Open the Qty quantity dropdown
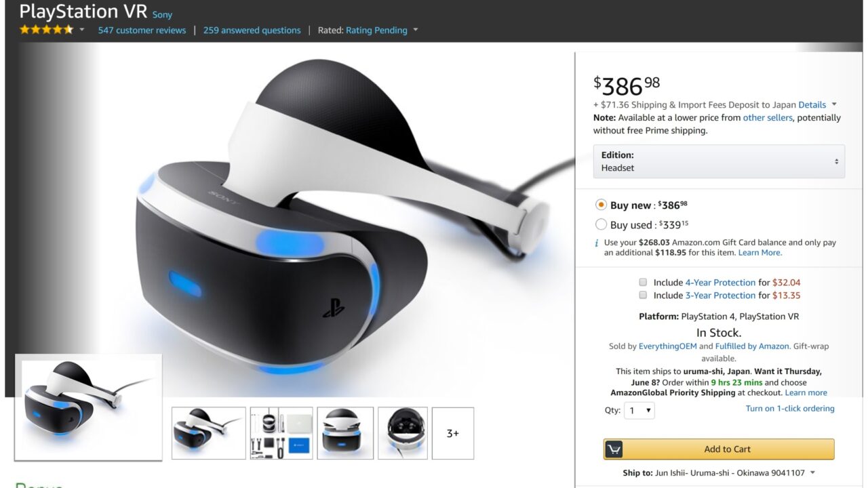This screenshot has width=868, height=488. pos(639,410)
